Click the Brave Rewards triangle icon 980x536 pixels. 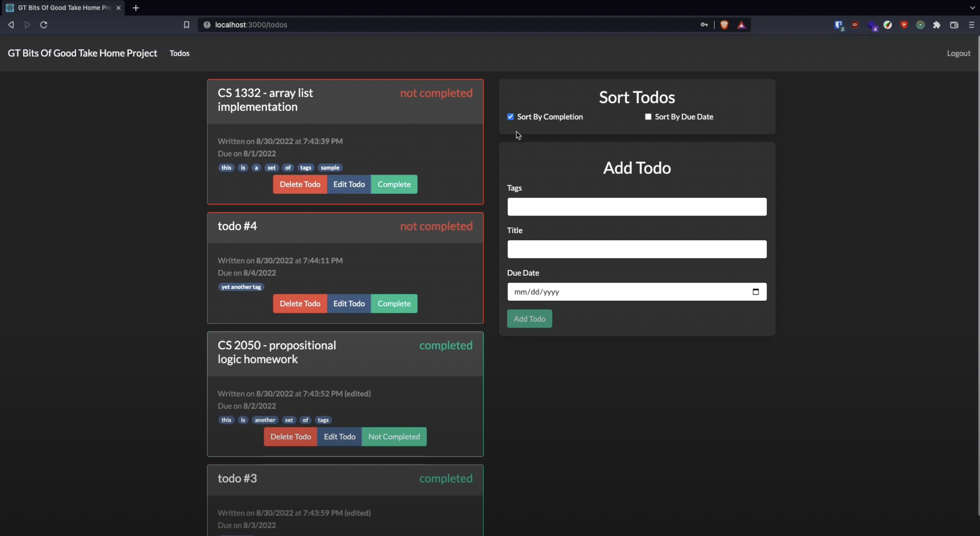(x=741, y=25)
